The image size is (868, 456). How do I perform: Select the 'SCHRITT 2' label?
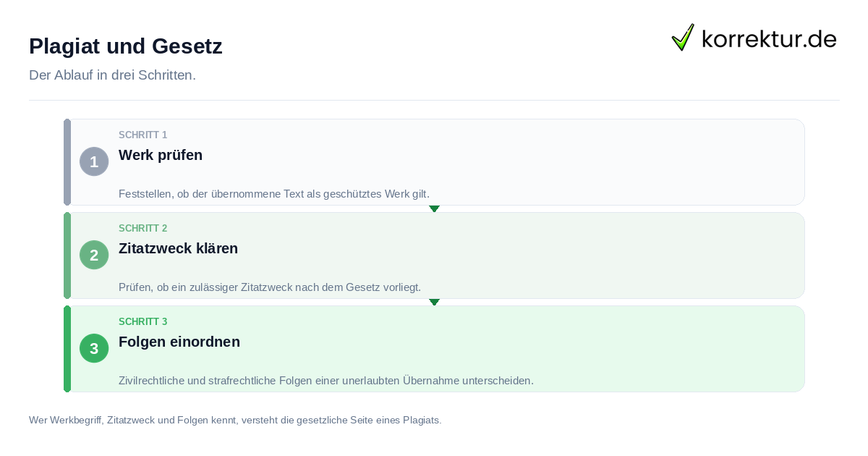[143, 228]
